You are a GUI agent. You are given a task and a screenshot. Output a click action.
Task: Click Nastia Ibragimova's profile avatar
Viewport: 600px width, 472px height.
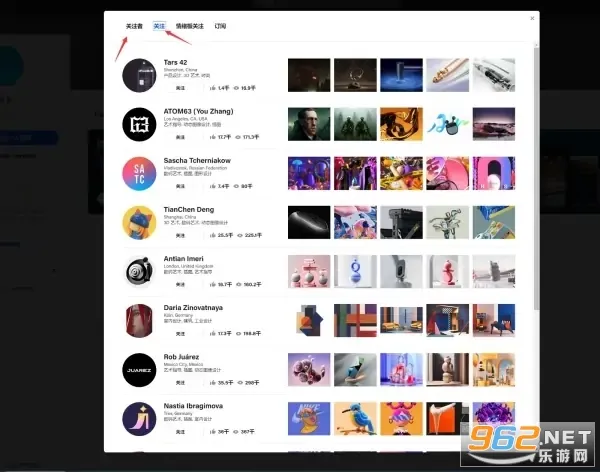[139, 418]
